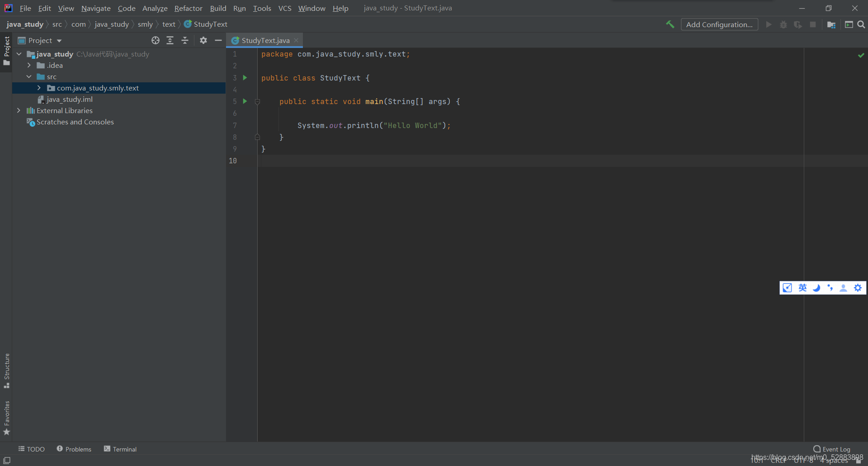Click line number 7 in gutter
This screenshot has width=868, height=466.
[235, 125]
